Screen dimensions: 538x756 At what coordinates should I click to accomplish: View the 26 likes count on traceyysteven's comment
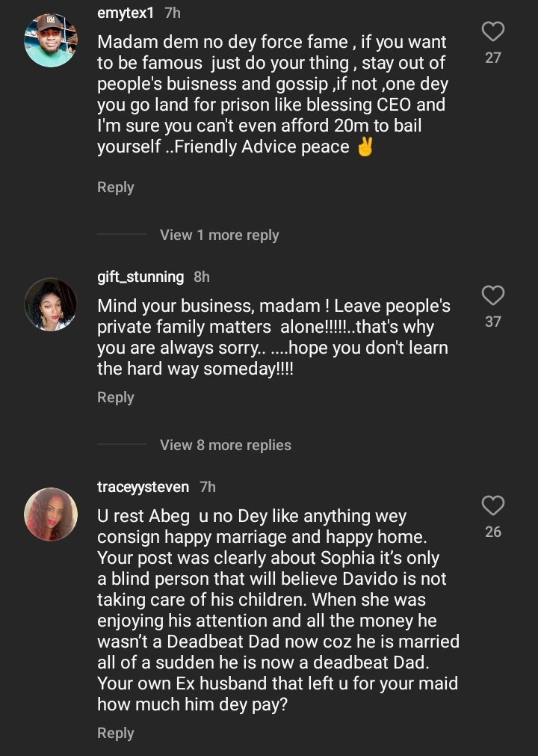point(493,532)
